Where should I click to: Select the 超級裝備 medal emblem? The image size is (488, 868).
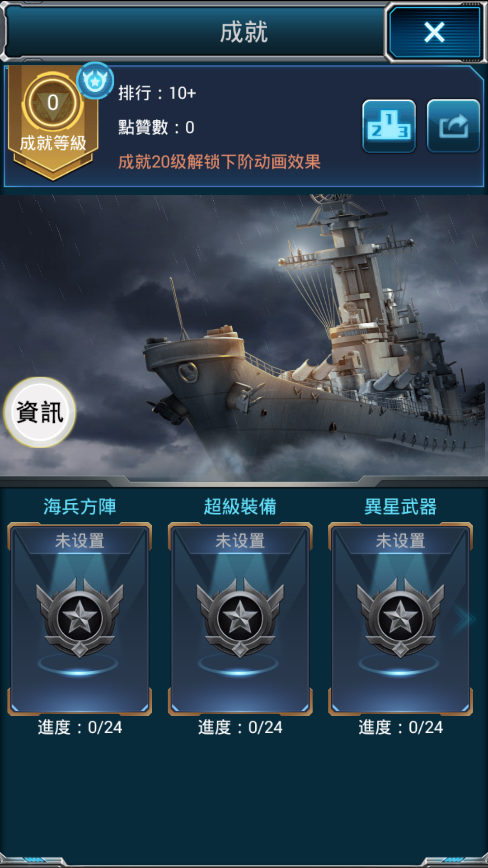tap(240, 618)
